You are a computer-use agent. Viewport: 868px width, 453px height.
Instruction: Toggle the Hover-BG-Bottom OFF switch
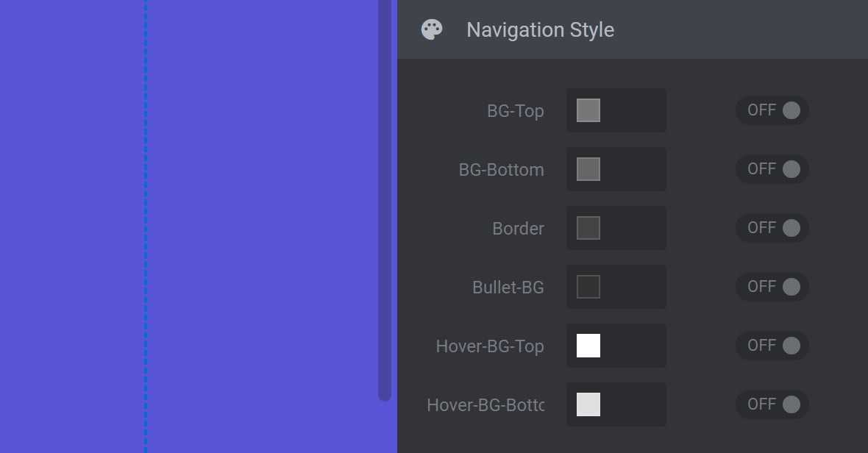point(772,404)
